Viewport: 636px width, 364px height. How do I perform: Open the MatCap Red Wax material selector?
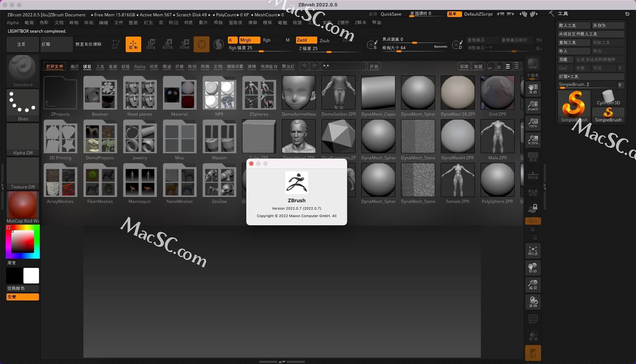tap(23, 208)
